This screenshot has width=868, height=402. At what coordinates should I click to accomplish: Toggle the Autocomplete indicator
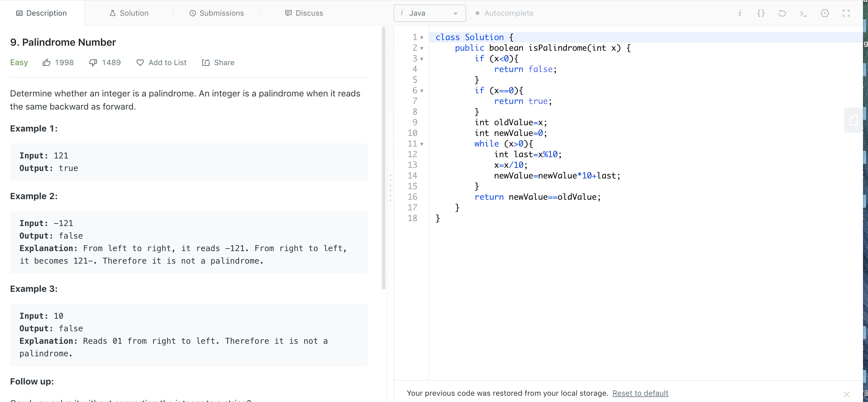point(504,13)
